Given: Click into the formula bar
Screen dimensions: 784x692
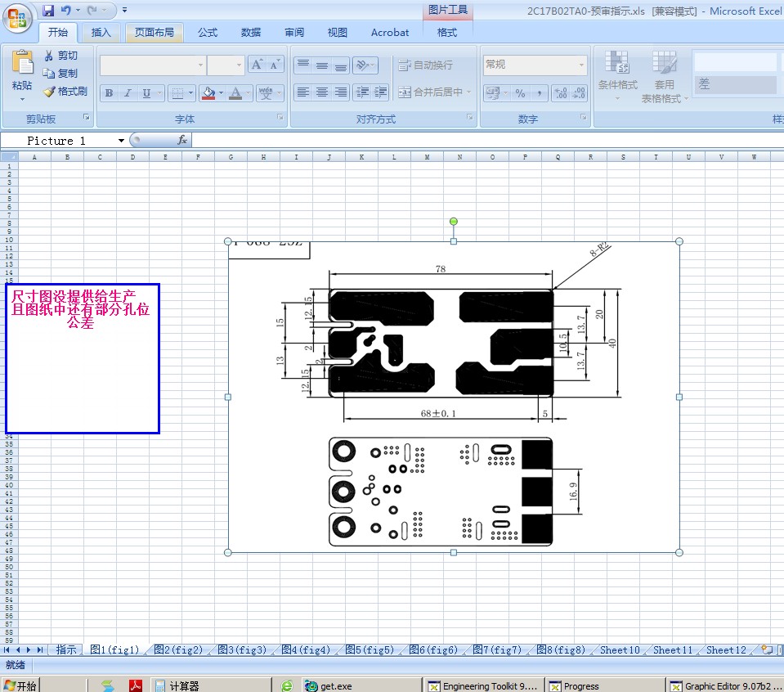Looking at the screenshot, I should click(x=487, y=140).
